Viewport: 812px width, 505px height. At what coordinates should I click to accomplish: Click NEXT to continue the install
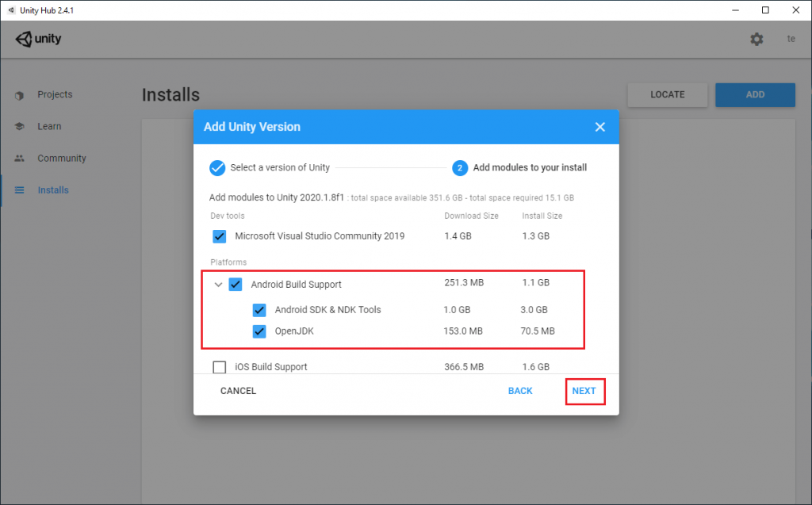point(584,391)
